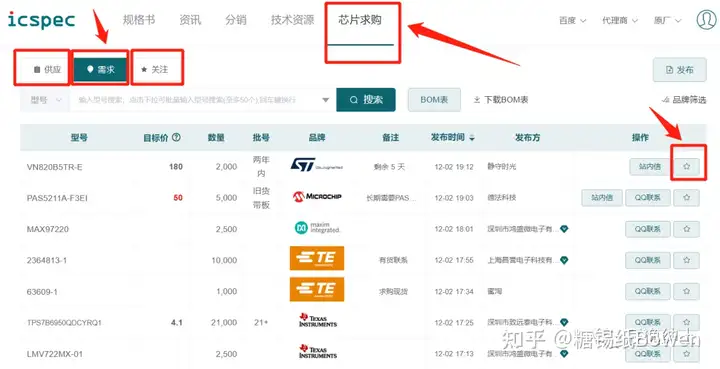Click the icspec logo
The height and width of the screenshot is (369, 720).
tap(41, 20)
